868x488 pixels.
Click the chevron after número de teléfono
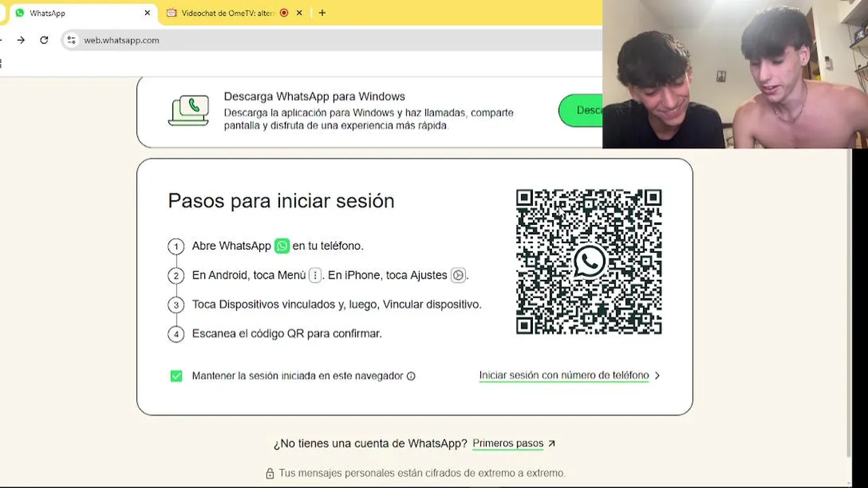click(657, 375)
